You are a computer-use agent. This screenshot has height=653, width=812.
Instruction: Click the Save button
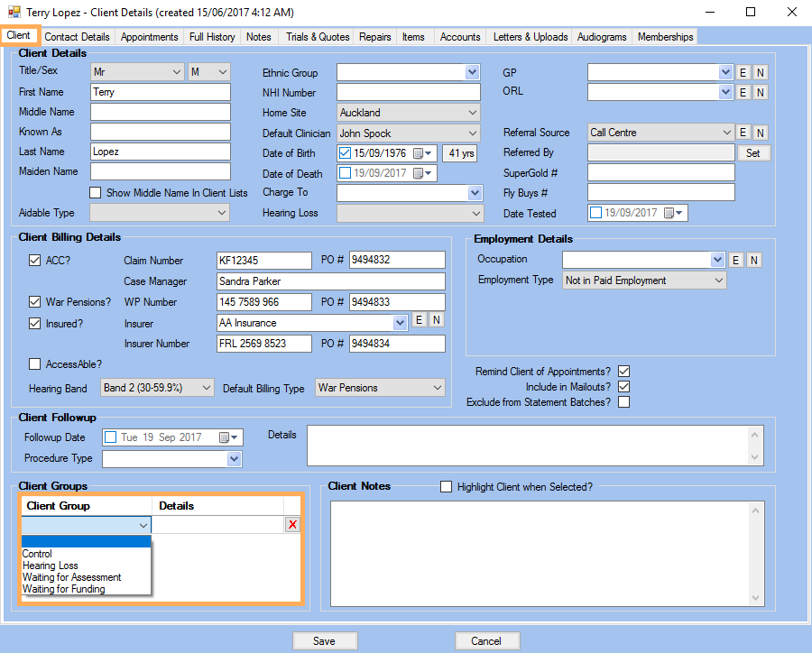[x=325, y=640]
